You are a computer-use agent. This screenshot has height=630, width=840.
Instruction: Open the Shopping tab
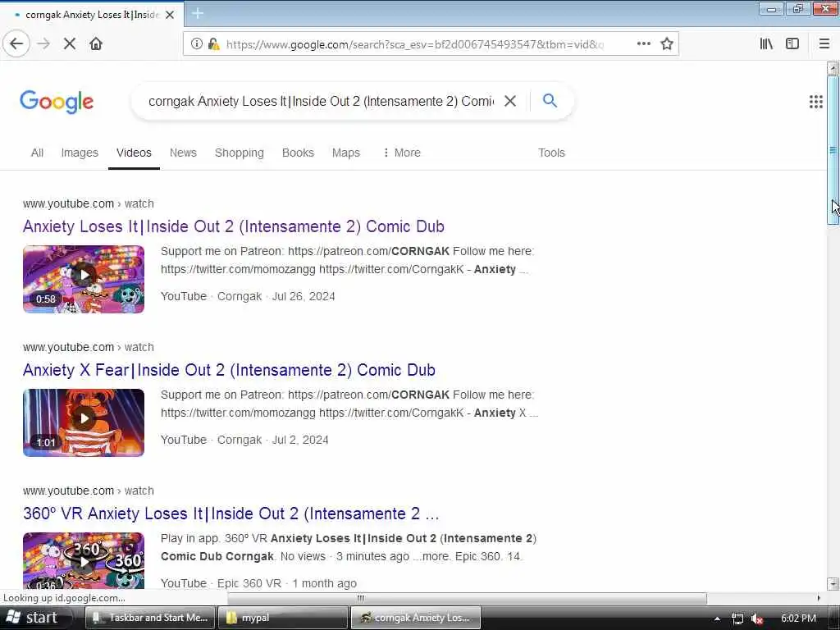coord(240,153)
